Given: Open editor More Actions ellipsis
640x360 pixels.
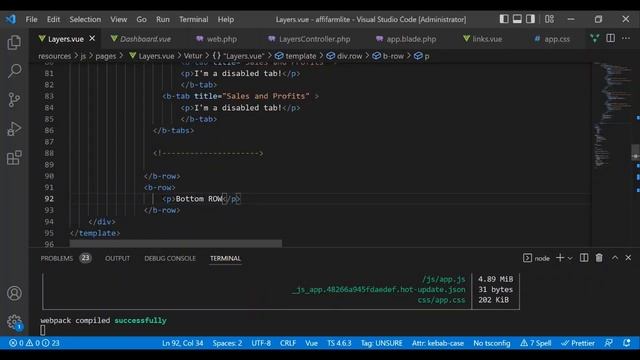Looking at the screenshot, I should 626,38.
